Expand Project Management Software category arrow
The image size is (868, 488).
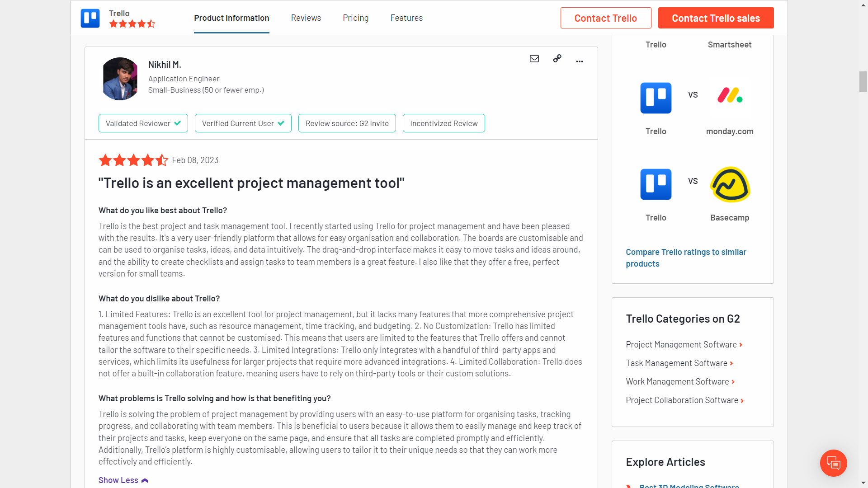[x=741, y=345]
